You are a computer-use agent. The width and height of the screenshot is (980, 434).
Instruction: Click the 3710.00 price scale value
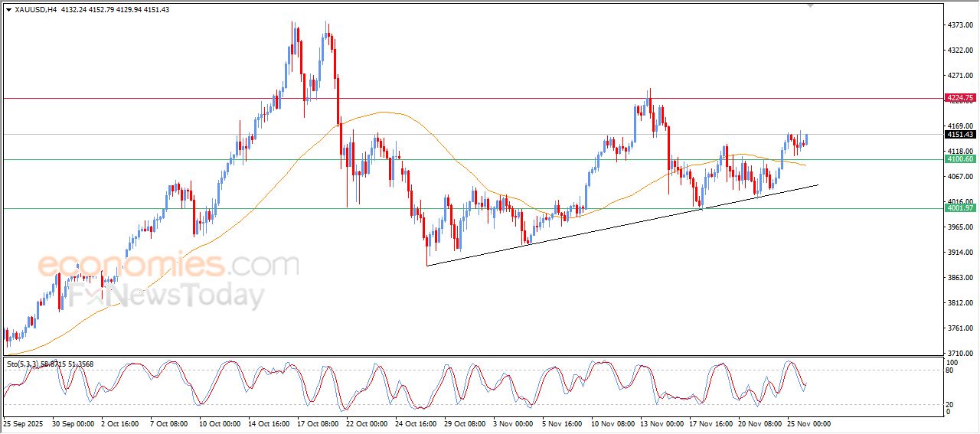pos(959,353)
